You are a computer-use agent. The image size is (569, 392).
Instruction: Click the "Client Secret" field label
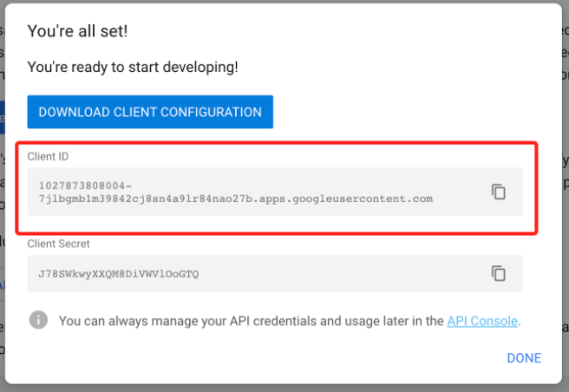pos(58,244)
